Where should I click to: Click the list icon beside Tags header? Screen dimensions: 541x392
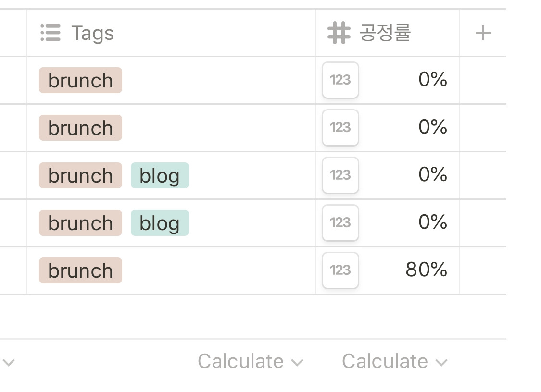(x=50, y=33)
